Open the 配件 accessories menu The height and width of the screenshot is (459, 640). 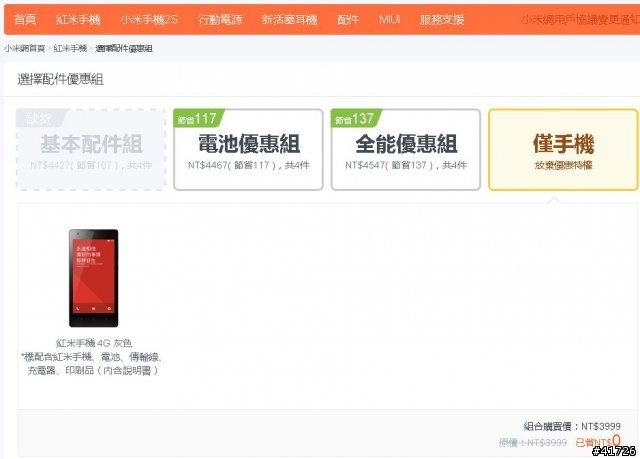(348, 19)
